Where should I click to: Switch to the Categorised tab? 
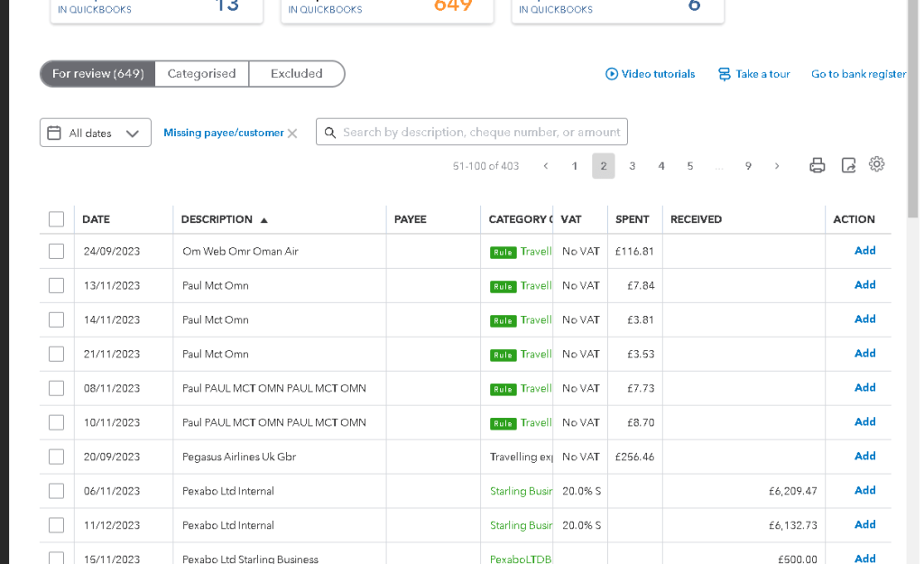pos(201,74)
